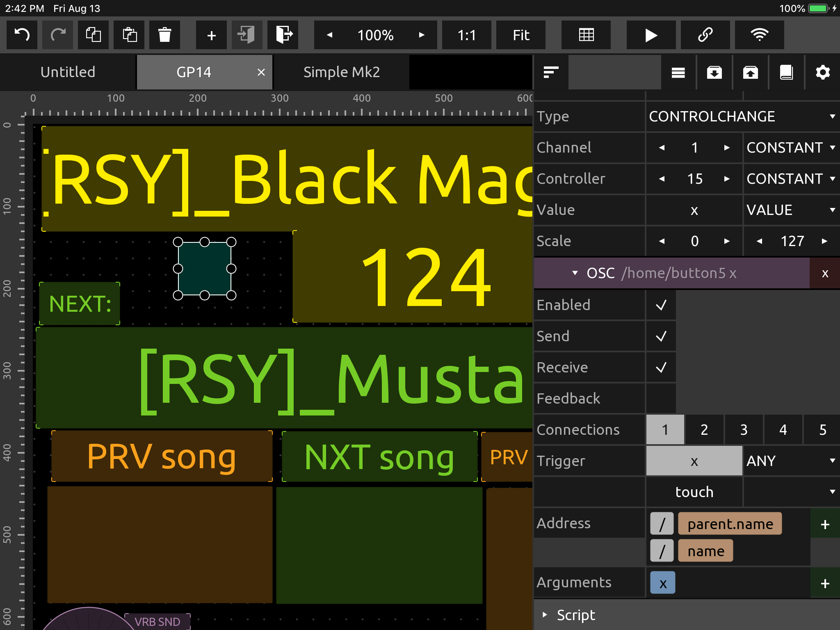Viewport: 840px width, 630px height.
Task: Enable the Feedback checkbox
Action: [661, 399]
